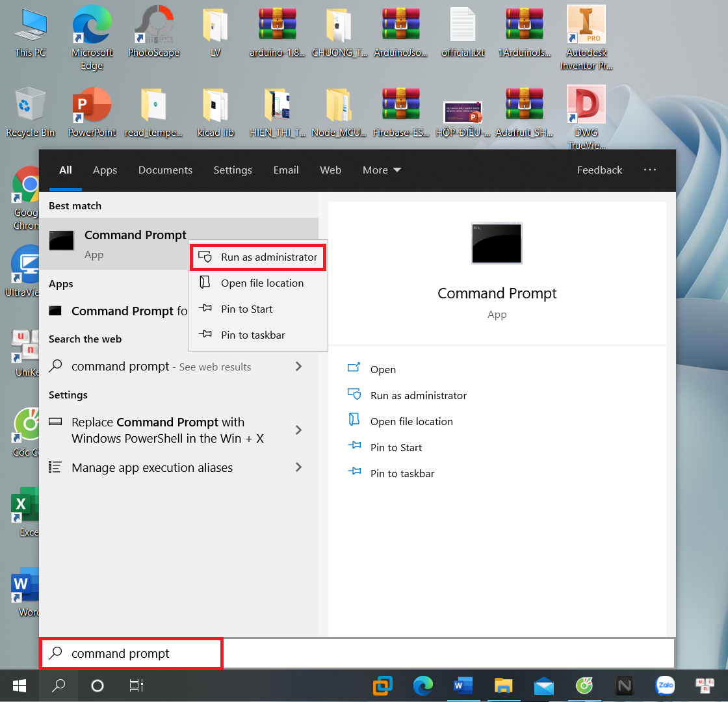Open the three-dot options menu
This screenshot has height=702, width=728.
[650, 170]
